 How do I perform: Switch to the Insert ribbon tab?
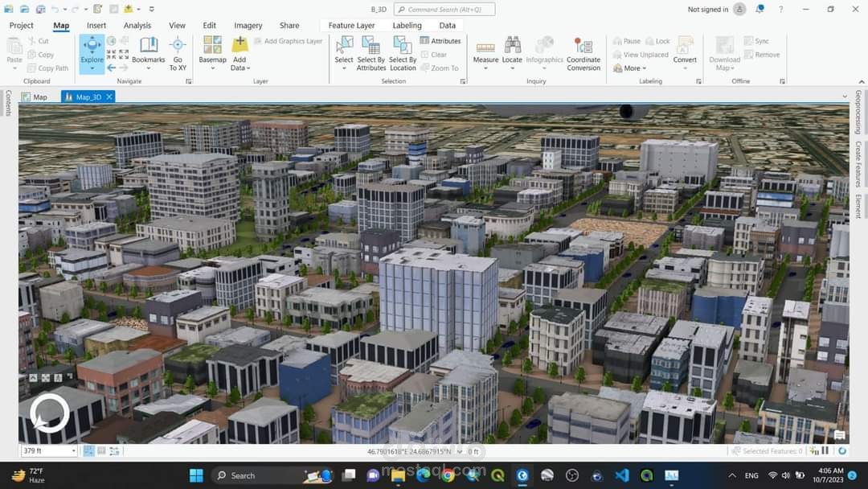pos(96,26)
